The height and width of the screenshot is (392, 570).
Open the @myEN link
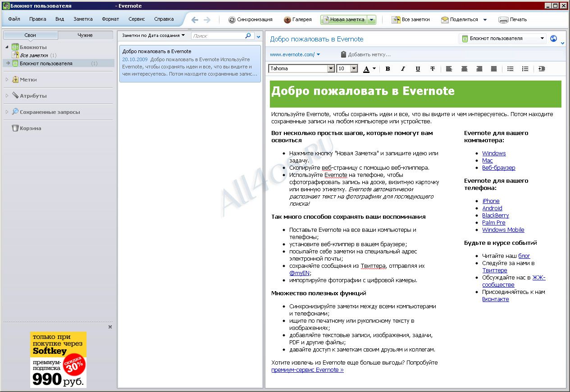click(300, 273)
